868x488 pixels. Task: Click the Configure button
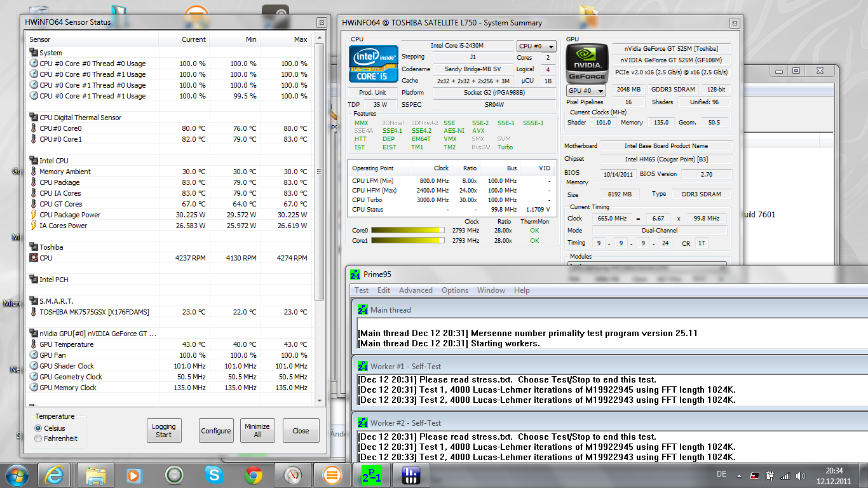click(x=216, y=430)
